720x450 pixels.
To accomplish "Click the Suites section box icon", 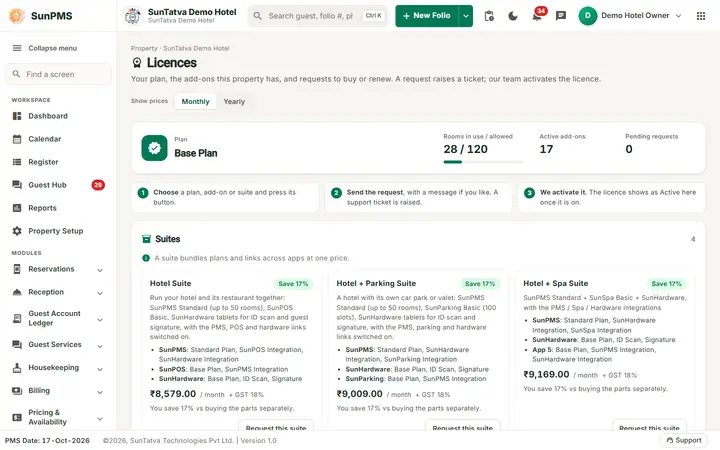I will 146,239.
